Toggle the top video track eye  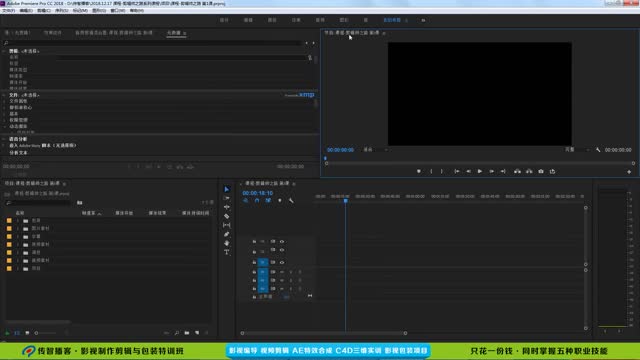[x=282, y=242]
